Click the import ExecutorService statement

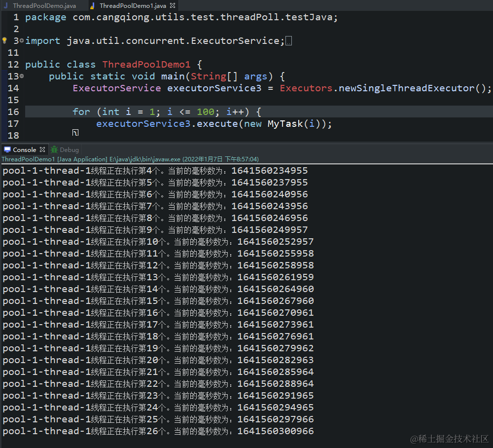155,40
